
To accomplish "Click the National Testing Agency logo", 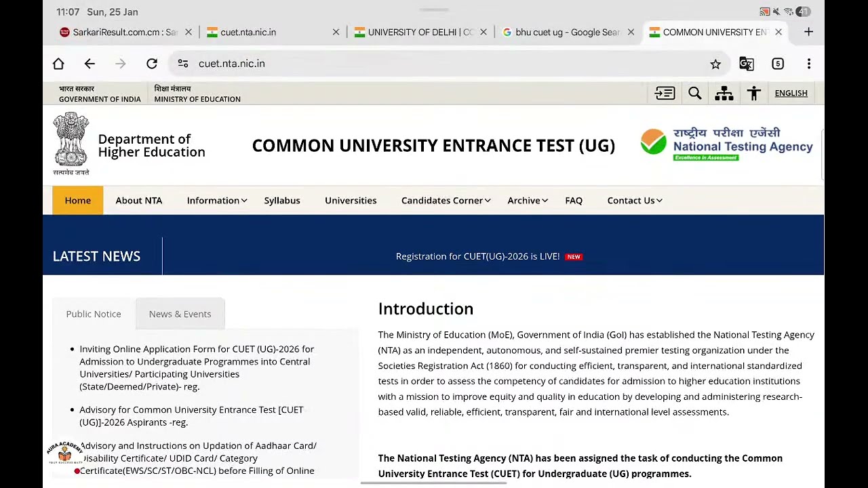I will (x=726, y=144).
